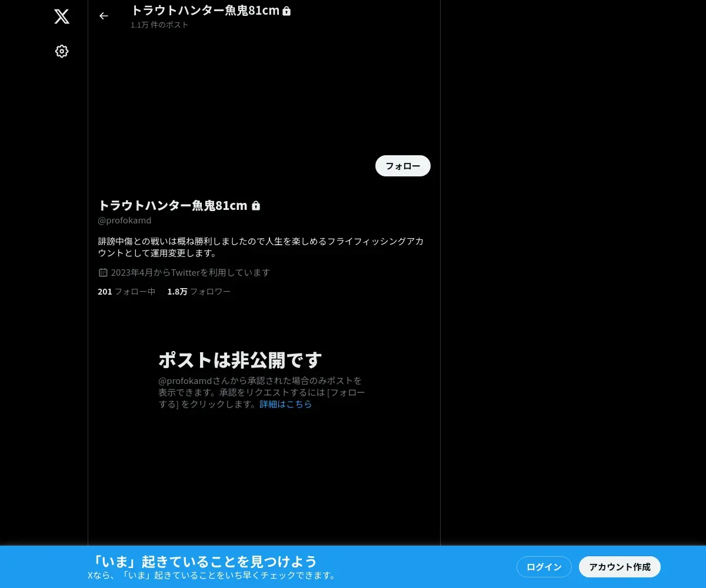Open the settings gear icon
706x588 pixels.
pyautogui.click(x=62, y=51)
